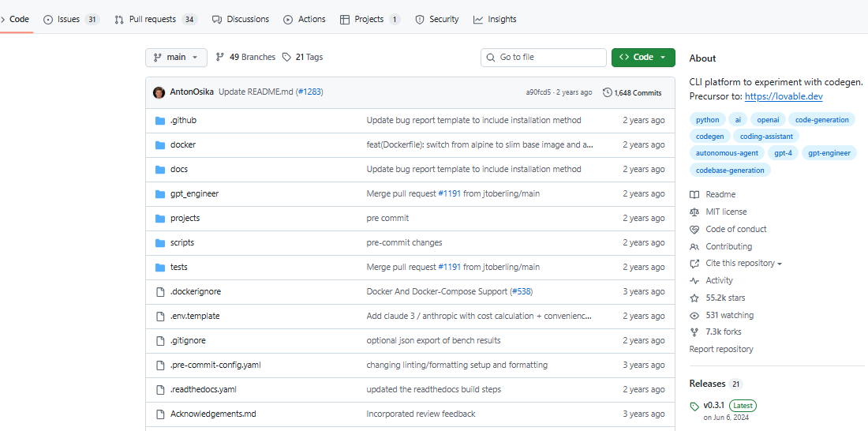Click the .env.template file icon
Viewport: 868px width, 431px height.
coord(160,316)
